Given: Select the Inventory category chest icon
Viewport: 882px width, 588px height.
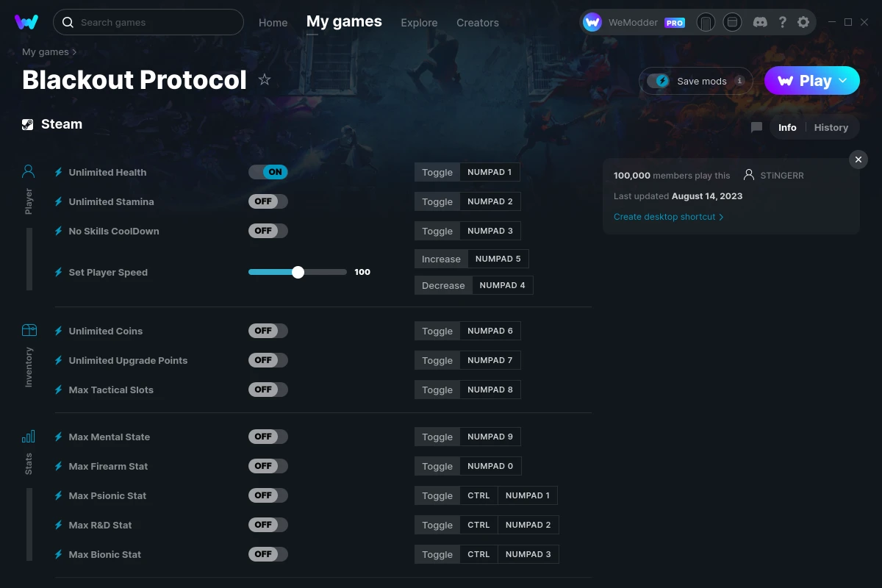Looking at the screenshot, I should tap(29, 330).
